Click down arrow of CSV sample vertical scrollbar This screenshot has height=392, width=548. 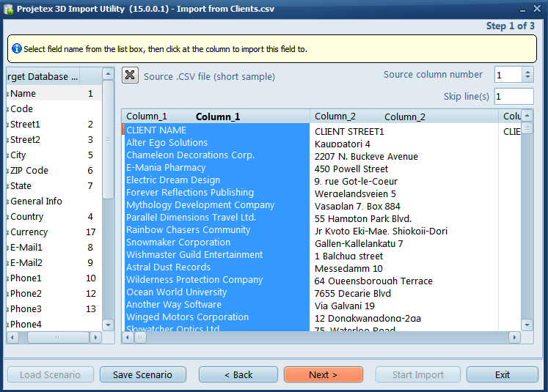[527, 325]
